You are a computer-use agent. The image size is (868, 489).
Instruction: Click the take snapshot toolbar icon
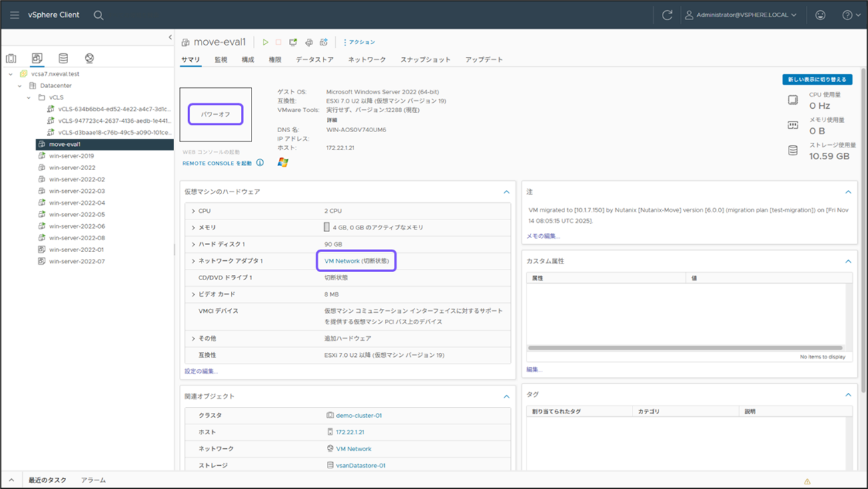324,42
